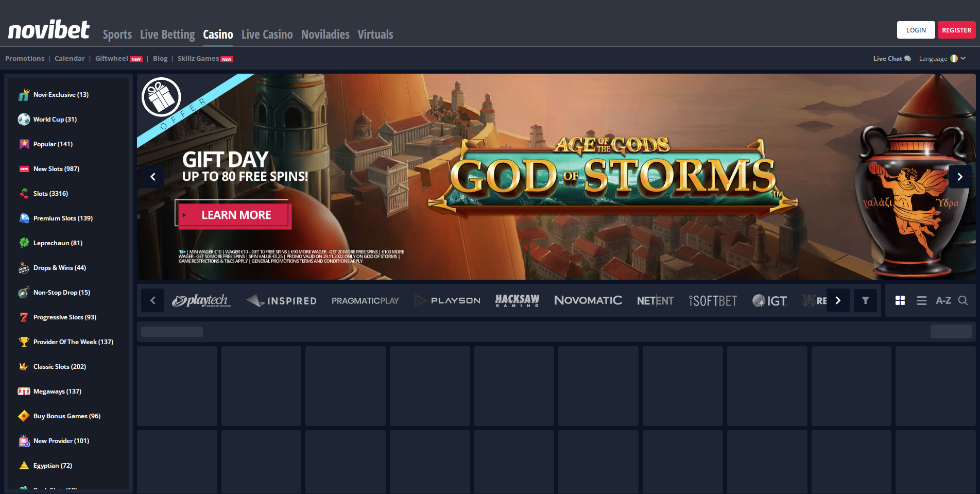
Task: Open the provider filter funnel icon
Action: tap(865, 300)
